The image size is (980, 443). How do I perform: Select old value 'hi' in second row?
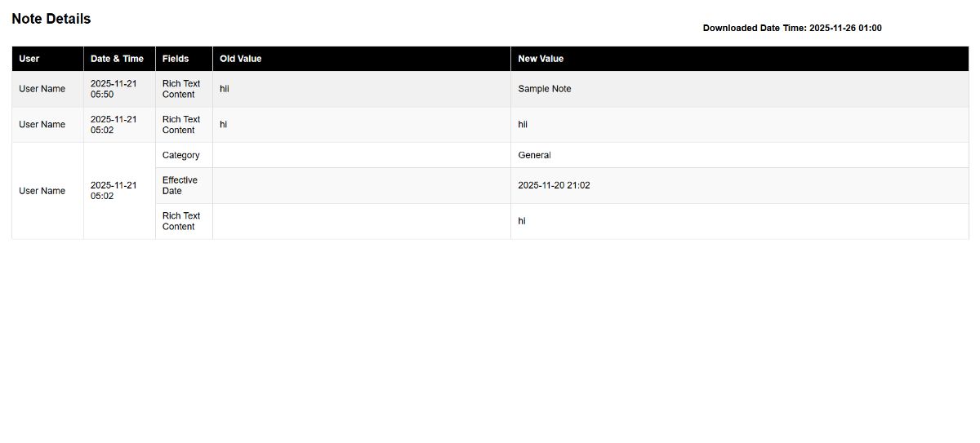tap(223, 125)
